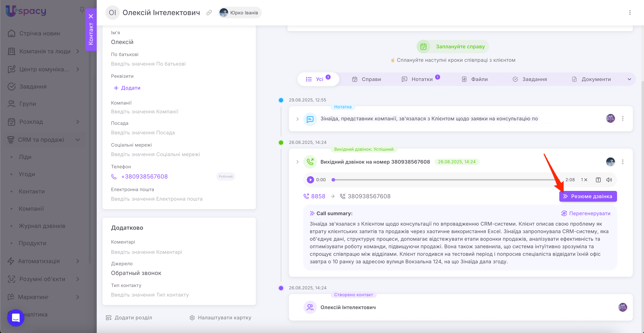The height and width of the screenshot is (333, 644).
Task: Click Перегенерувати summary link
Action: (586, 213)
